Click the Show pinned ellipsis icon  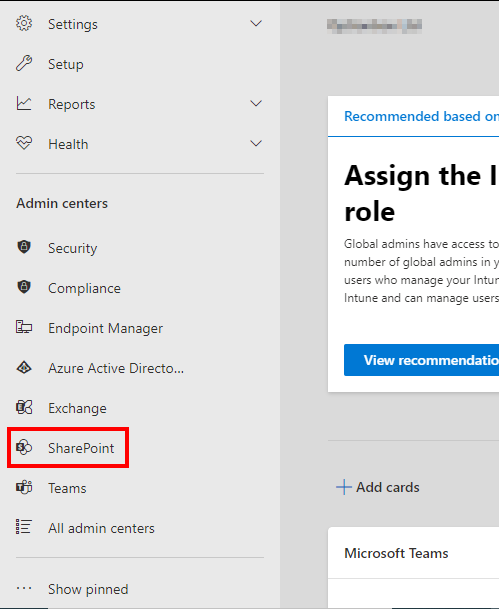point(24,588)
